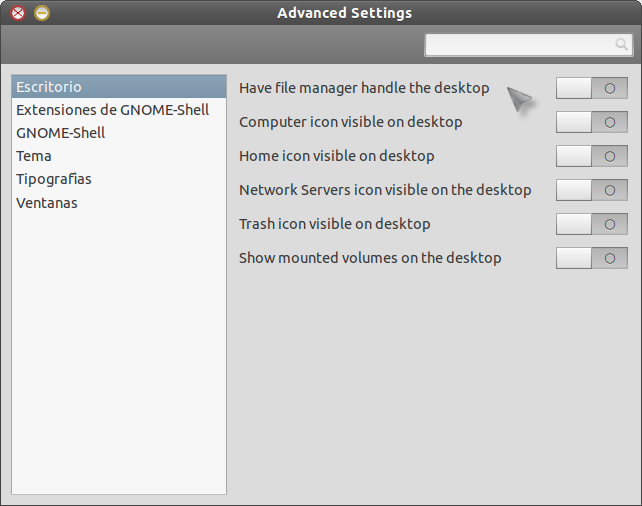Select Ventanas in the category list
Viewport: 642px width, 506px height.
click(47, 203)
